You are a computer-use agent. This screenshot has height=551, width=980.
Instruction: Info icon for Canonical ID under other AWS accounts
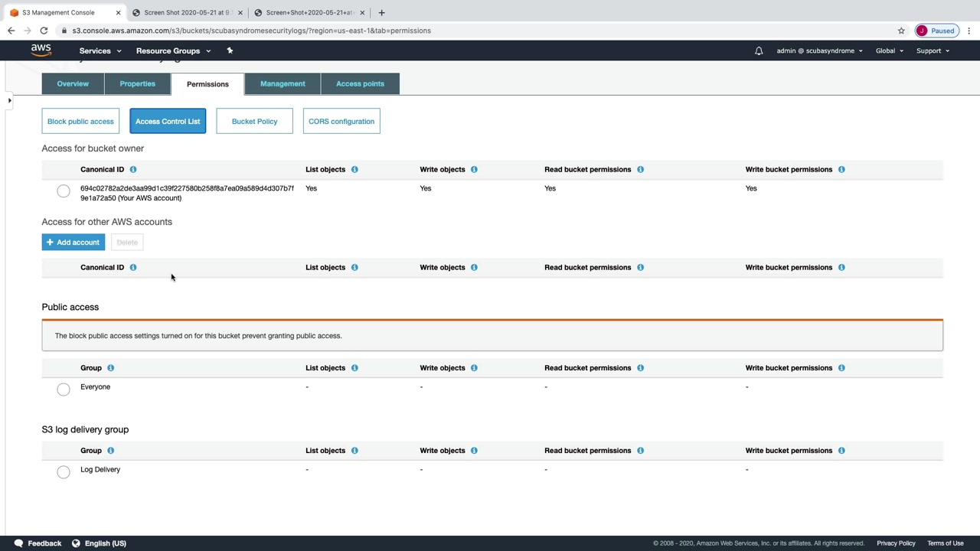133,267
